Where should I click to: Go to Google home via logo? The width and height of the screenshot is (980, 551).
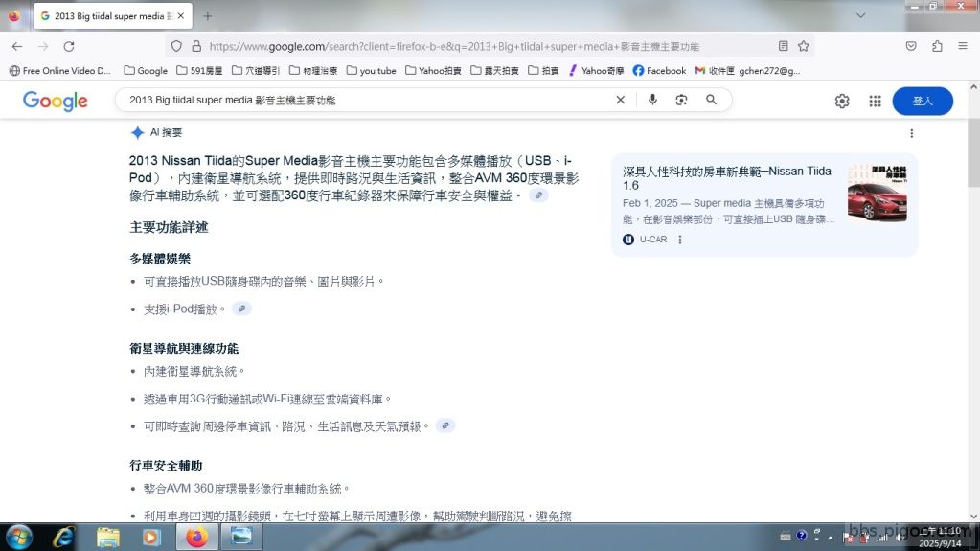pyautogui.click(x=55, y=101)
